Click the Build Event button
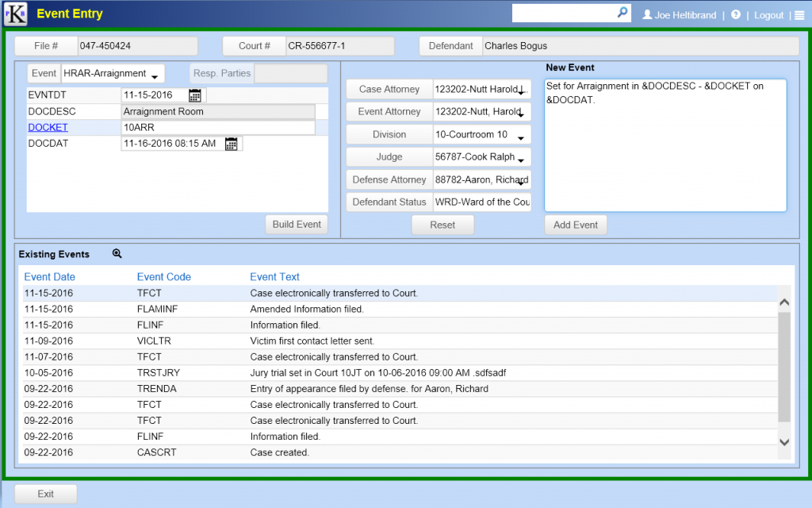Viewport: 812px width, 508px height. (297, 225)
